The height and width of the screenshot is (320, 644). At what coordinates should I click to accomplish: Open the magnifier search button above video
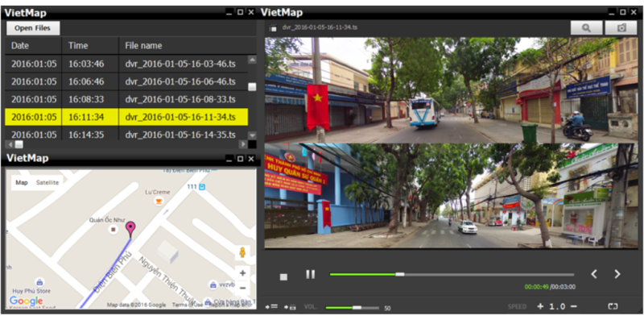(587, 28)
